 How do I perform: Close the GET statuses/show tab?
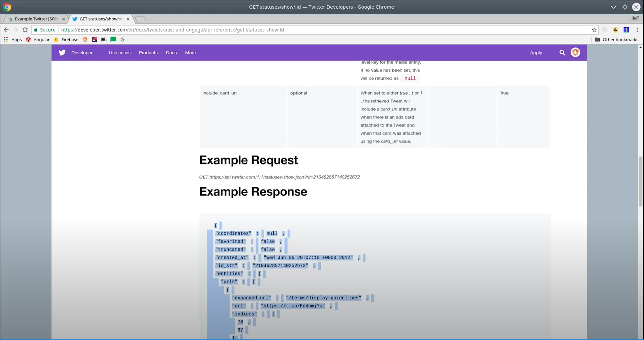128,19
